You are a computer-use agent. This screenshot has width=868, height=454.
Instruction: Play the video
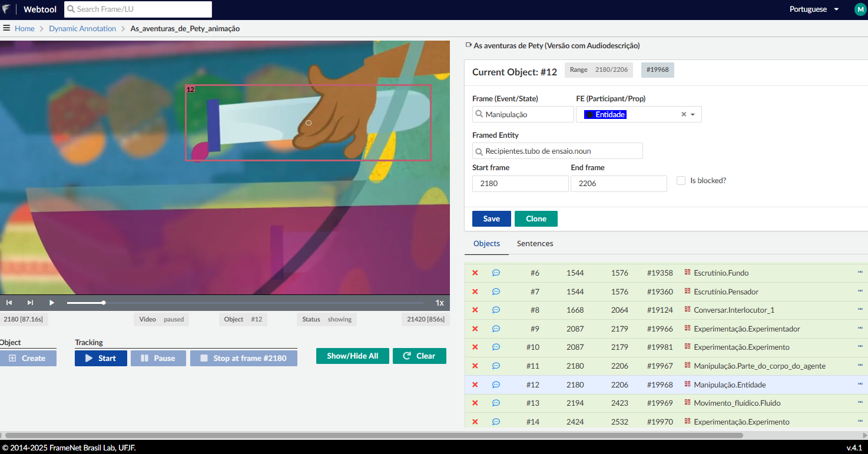pos(52,303)
